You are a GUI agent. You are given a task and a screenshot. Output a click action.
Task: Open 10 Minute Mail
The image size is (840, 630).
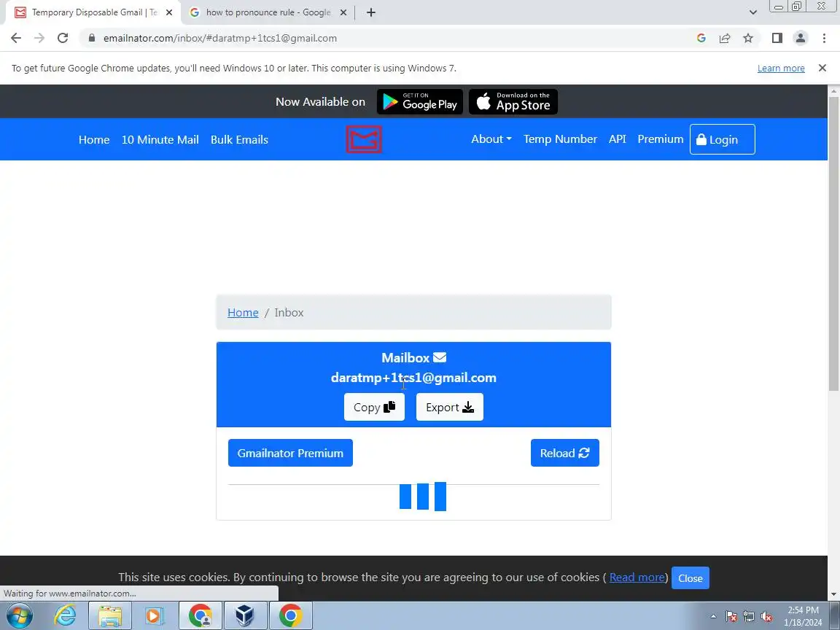pyautogui.click(x=160, y=139)
